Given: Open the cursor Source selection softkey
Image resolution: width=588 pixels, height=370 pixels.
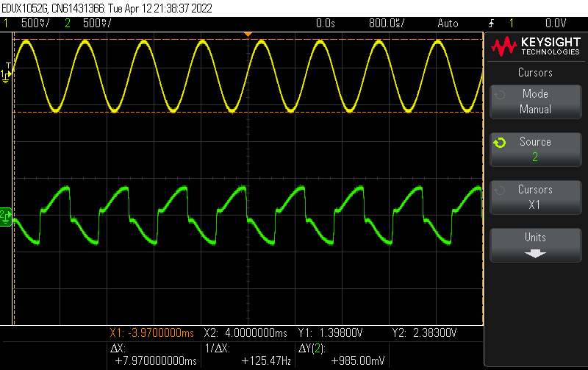Looking at the screenshot, I should click(535, 149).
